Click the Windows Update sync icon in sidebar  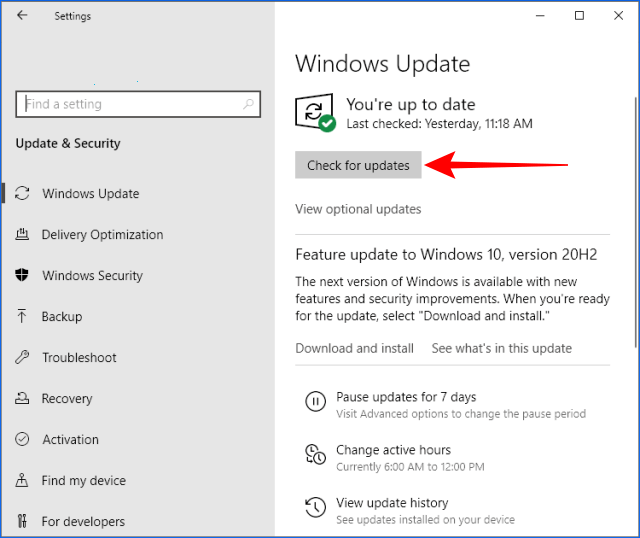click(x=22, y=193)
